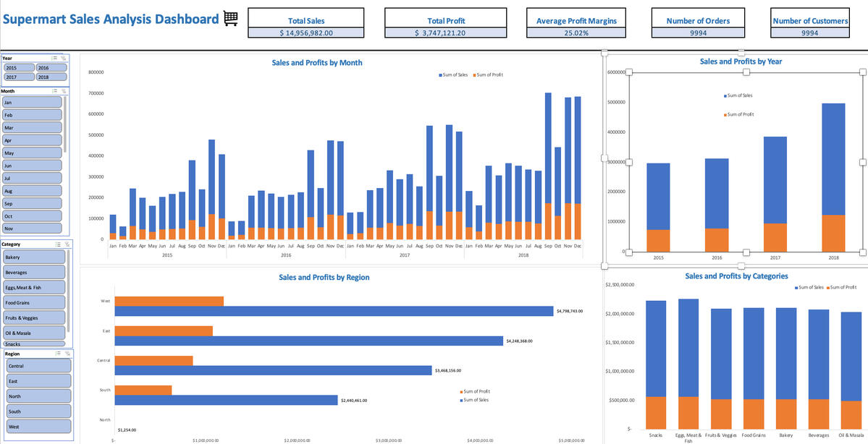Screen dimensions: 868x444
Task: Choose Food Grains in the Category slicer
Action: [x=34, y=302]
